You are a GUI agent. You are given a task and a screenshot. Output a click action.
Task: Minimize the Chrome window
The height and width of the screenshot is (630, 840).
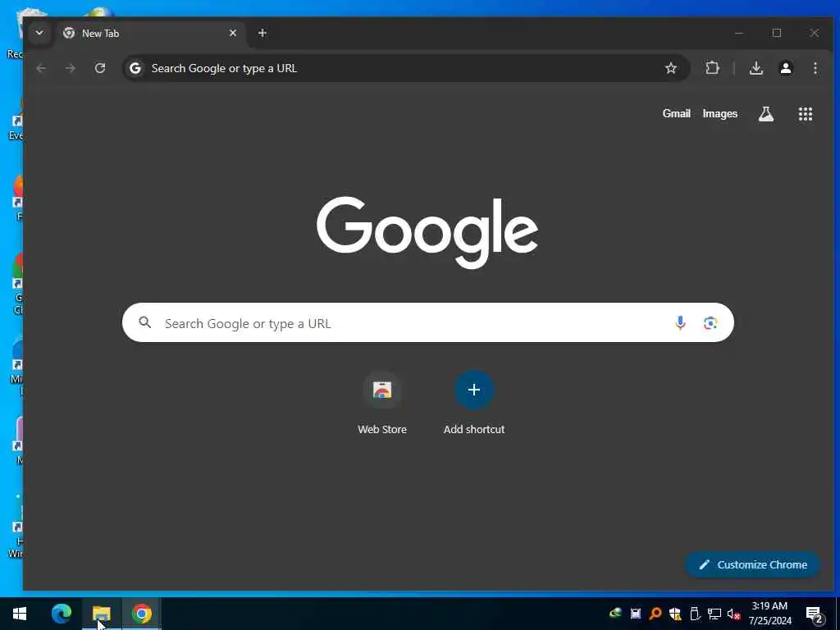click(x=739, y=33)
